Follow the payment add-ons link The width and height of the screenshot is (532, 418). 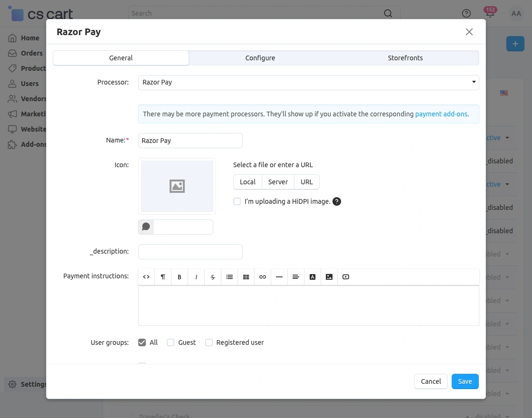(441, 114)
